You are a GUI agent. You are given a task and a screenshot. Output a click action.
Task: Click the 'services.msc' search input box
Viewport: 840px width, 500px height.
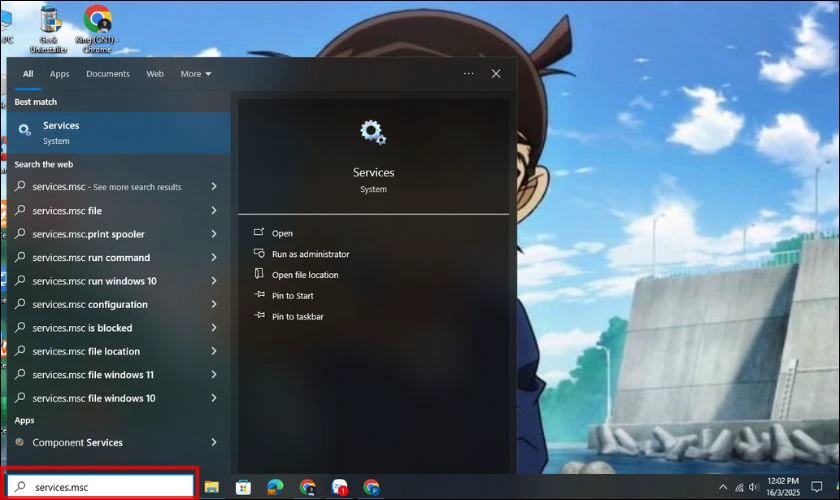[101, 487]
